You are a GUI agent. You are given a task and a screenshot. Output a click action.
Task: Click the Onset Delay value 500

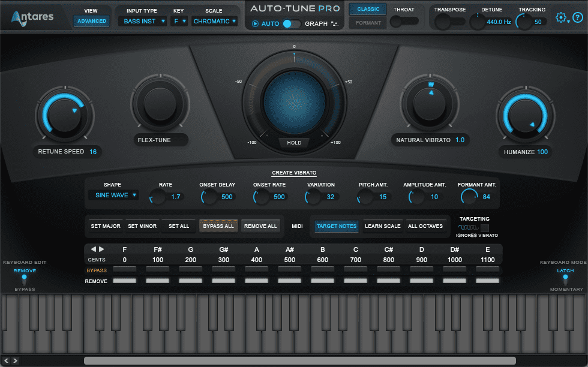point(227,197)
